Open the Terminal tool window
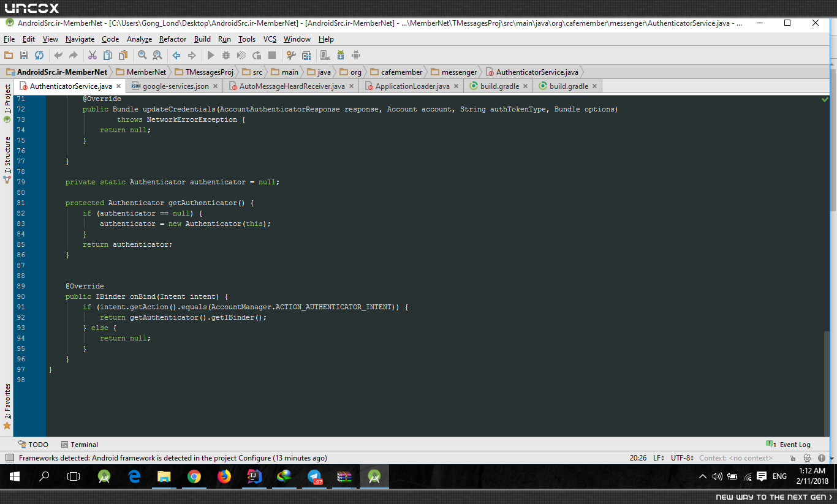The width and height of the screenshot is (837, 504). click(80, 445)
